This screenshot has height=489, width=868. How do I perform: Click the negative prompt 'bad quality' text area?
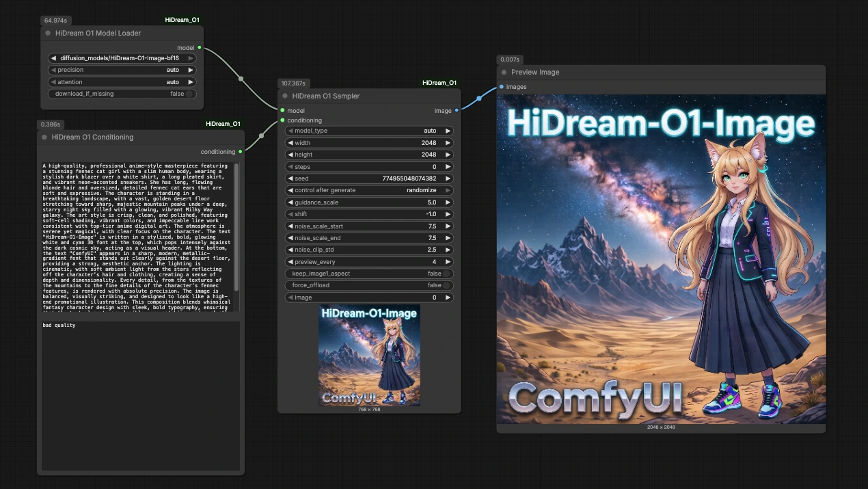[x=140, y=395]
